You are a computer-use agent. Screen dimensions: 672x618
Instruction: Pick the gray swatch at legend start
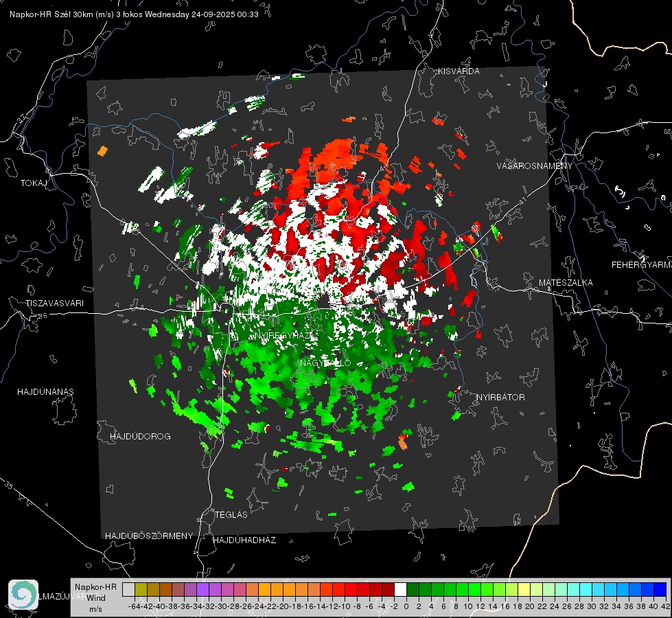coord(128,589)
